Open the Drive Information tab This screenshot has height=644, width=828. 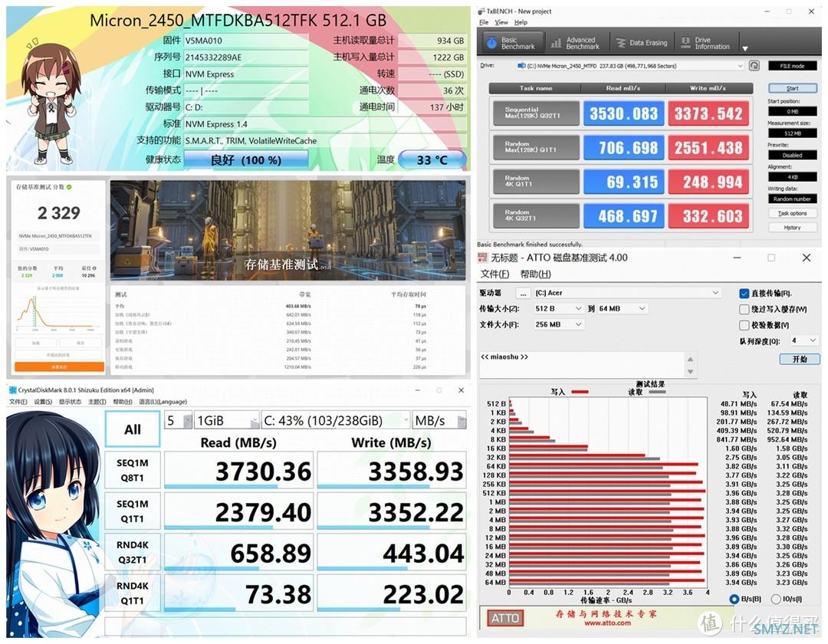click(x=706, y=43)
